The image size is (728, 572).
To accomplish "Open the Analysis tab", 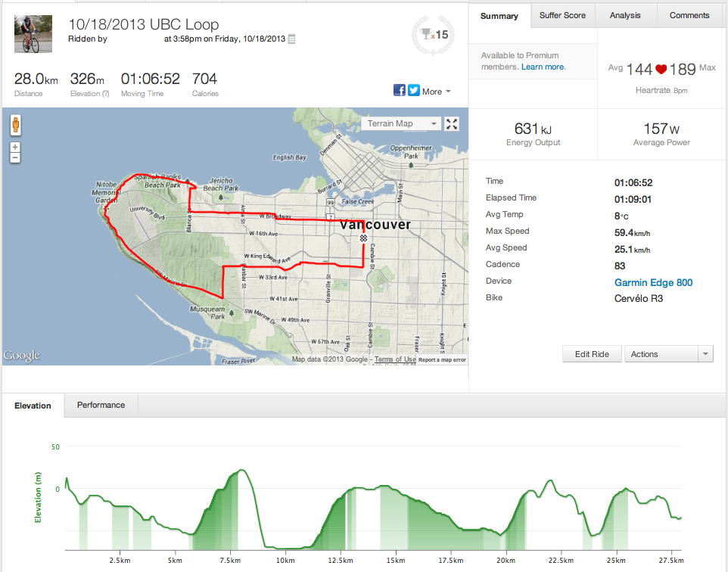I will pos(625,15).
